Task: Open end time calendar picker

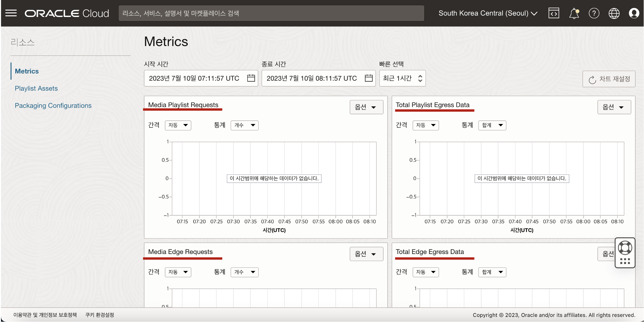Action: (369, 78)
